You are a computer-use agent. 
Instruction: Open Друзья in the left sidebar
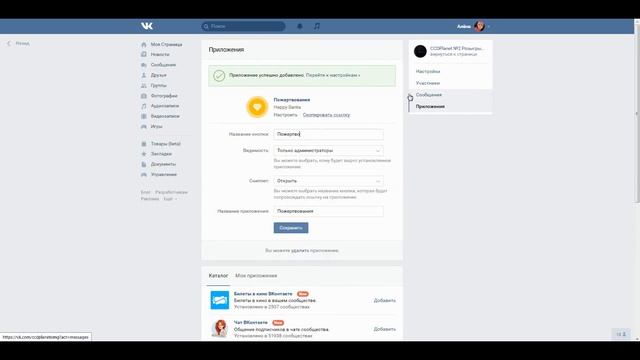158,75
